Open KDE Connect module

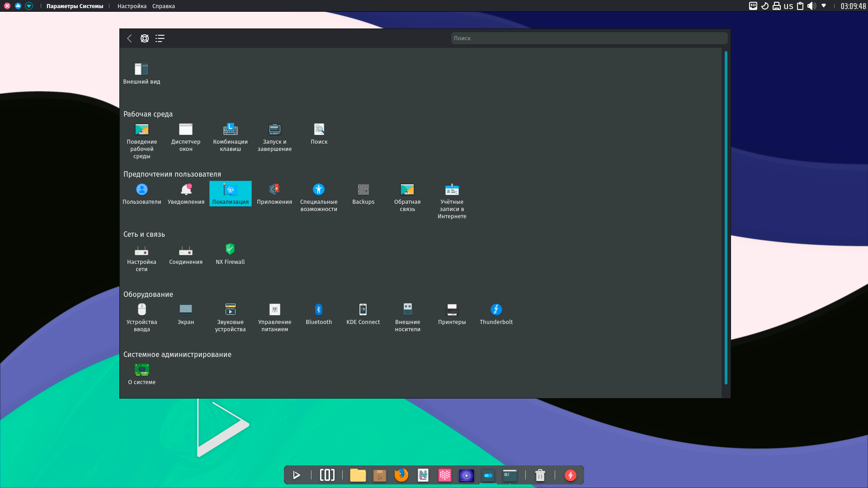click(x=363, y=314)
